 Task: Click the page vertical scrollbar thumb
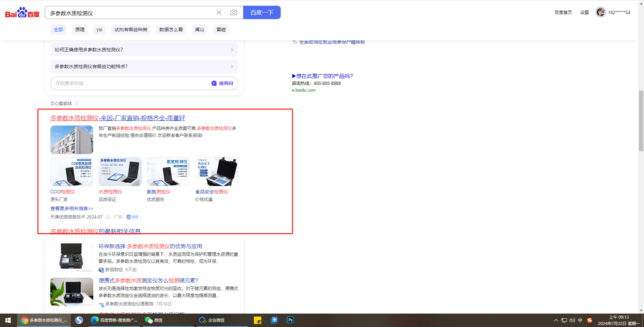click(x=641, y=121)
